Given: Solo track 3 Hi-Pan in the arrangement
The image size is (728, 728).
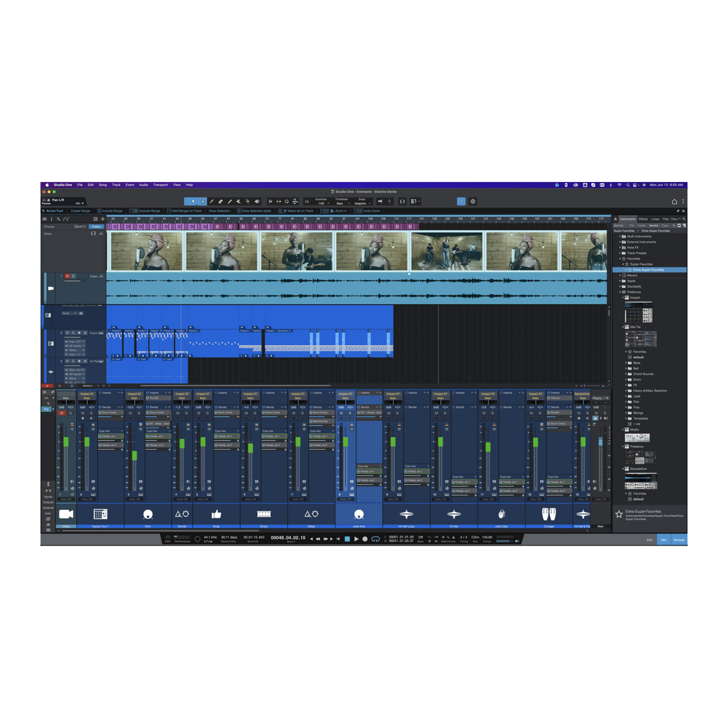Looking at the screenshot, I should click(x=73, y=361).
